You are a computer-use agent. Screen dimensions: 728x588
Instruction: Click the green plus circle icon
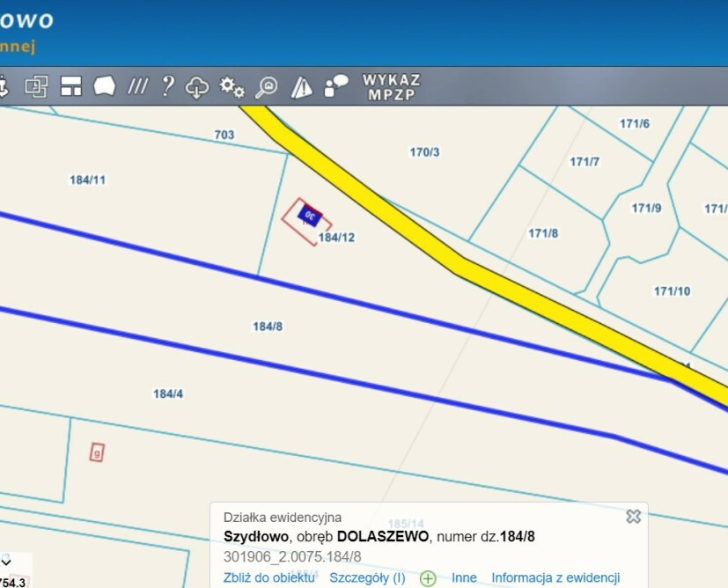click(428, 578)
